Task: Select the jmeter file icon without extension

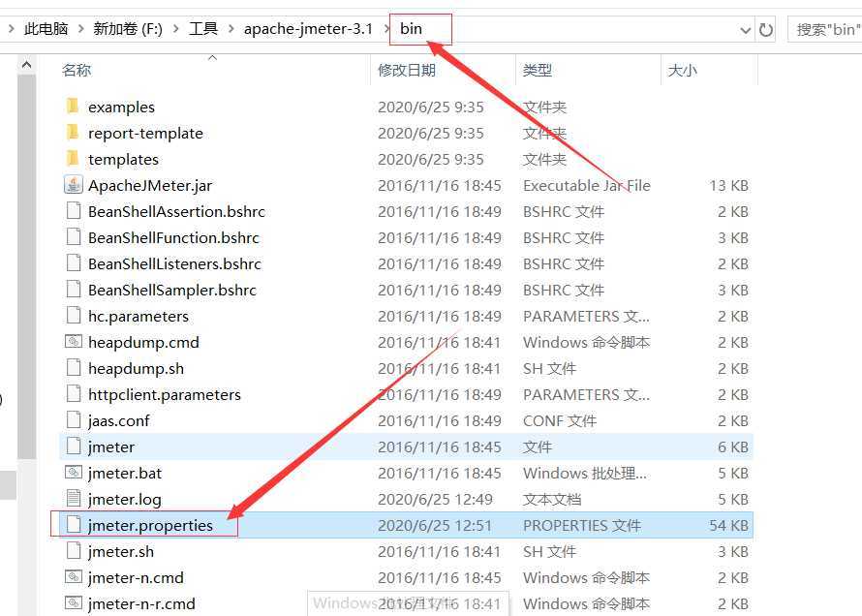Action: [73, 447]
